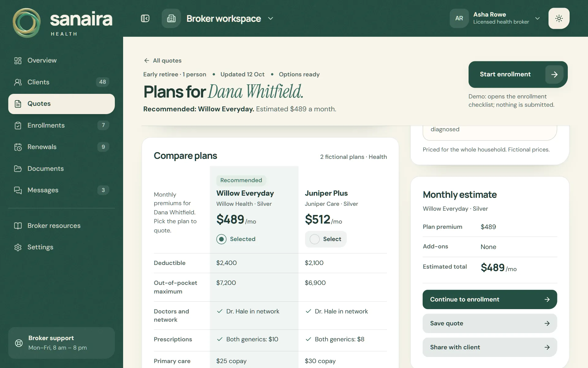Click the Estimated total $489/mo value
Screen dimensions: 588x368
click(x=499, y=268)
